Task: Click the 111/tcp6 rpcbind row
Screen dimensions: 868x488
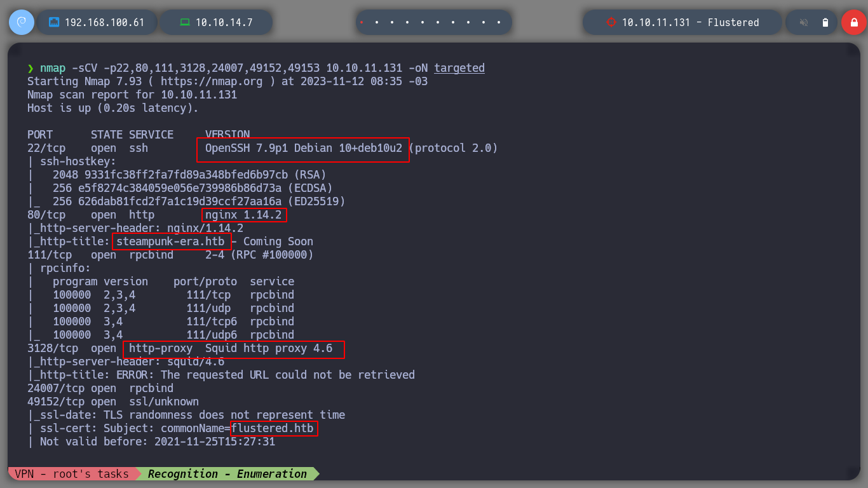Action: point(161,322)
